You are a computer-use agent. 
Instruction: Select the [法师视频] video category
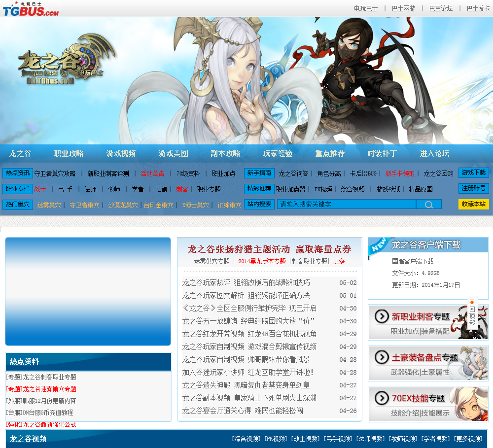[x=370, y=439]
